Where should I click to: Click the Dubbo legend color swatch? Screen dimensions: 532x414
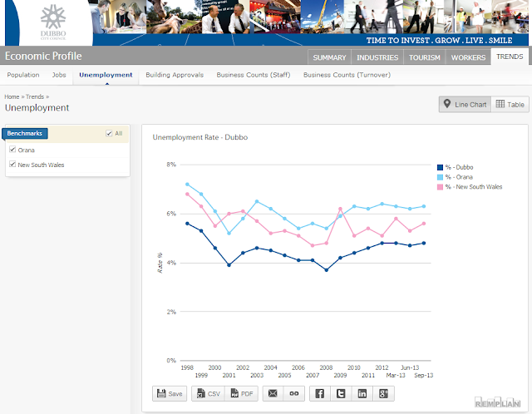pyautogui.click(x=440, y=167)
